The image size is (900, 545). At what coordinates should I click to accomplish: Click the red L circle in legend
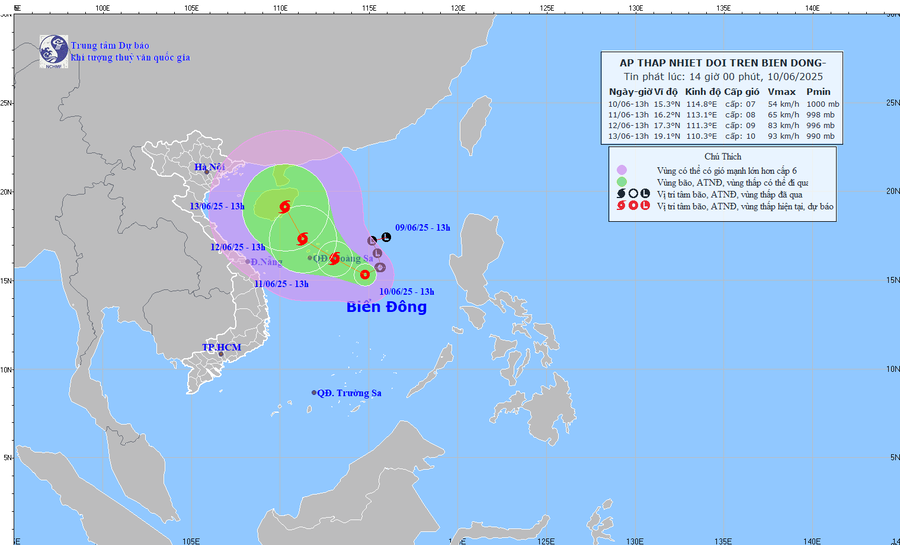[x=646, y=206]
